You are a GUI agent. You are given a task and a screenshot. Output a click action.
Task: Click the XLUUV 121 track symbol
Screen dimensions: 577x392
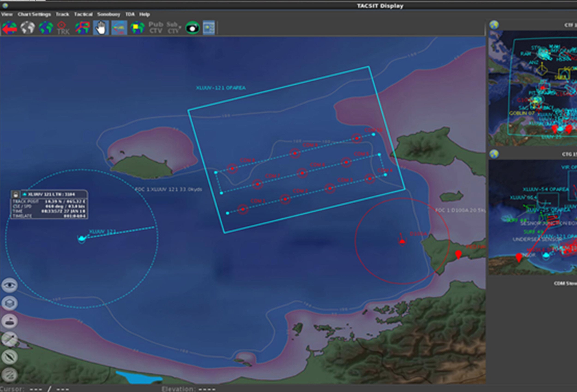click(x=82, y=239)
